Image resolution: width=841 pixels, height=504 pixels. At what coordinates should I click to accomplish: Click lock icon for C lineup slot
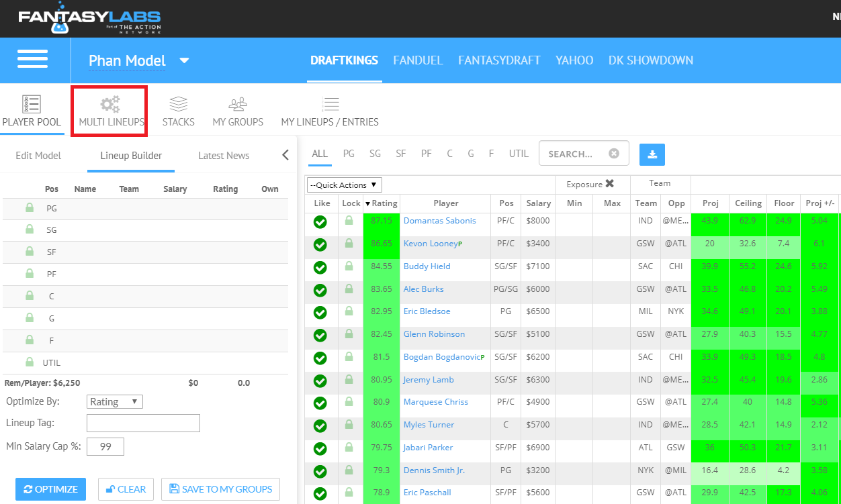point(30,296)
